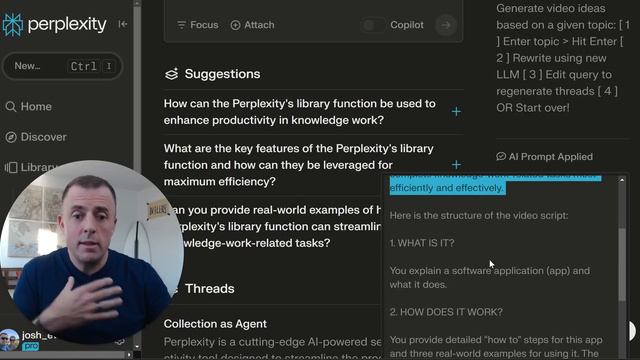Image resolution: width=640 pixels, height=360 pixels.
Task: Click the '1. WHAT IS IT?' line
Action: coord(422,243)
